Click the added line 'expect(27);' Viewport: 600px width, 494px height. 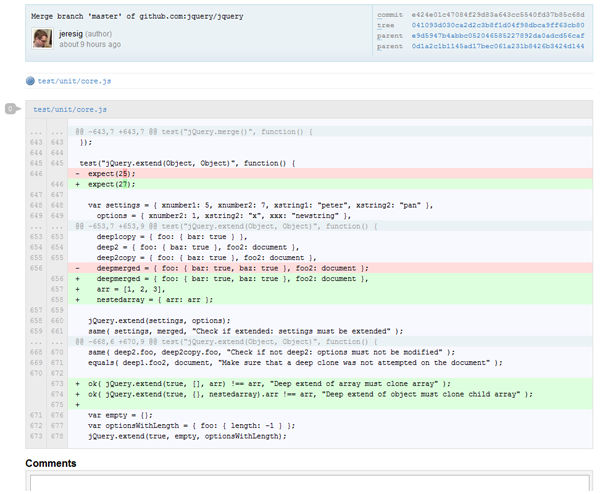click(x=330, y=184)
